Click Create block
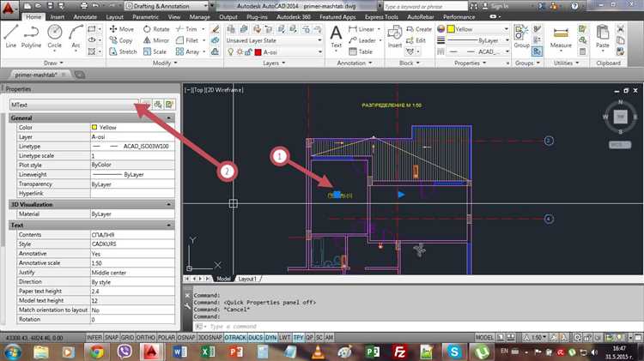Image resolution: width=644 pixels, height=361 pixels. [419, 29]
